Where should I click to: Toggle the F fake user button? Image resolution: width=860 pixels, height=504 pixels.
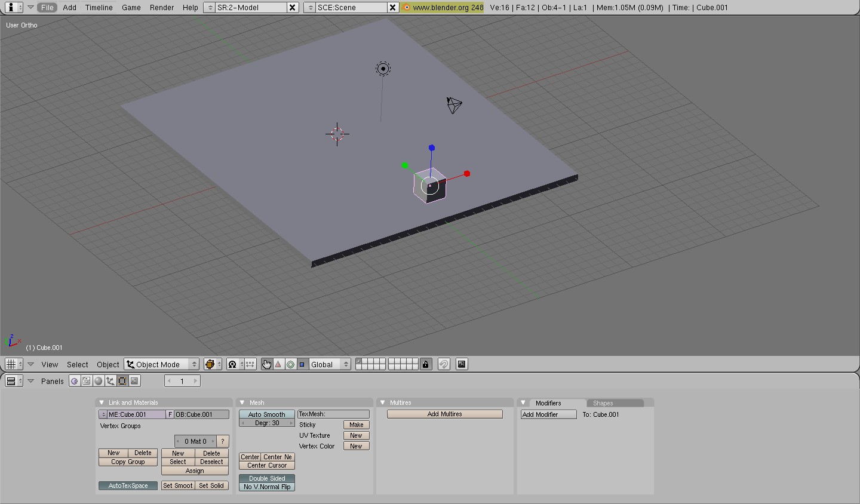(x=170, y=414)
